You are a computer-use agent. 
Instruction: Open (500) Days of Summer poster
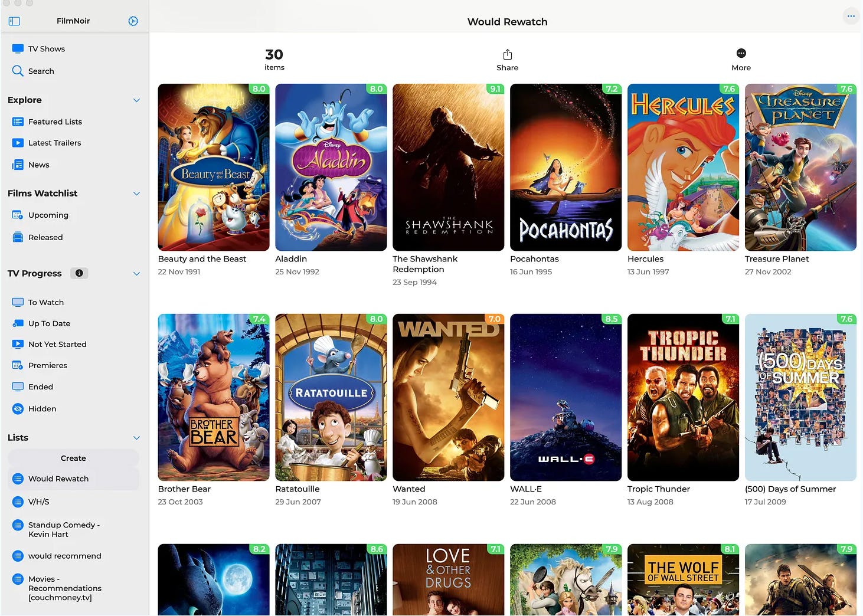coord(801,397)
